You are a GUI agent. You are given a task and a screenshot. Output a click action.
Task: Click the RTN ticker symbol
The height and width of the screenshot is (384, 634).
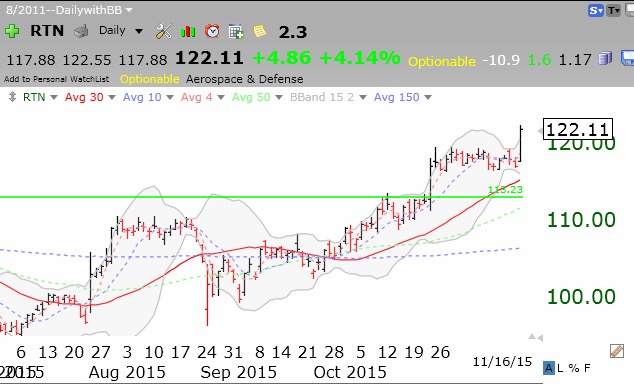[x=47, y=31]
